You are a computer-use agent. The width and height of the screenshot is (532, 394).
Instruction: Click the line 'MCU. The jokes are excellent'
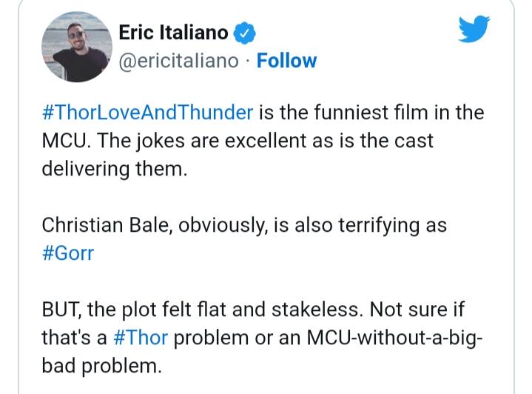174,141
